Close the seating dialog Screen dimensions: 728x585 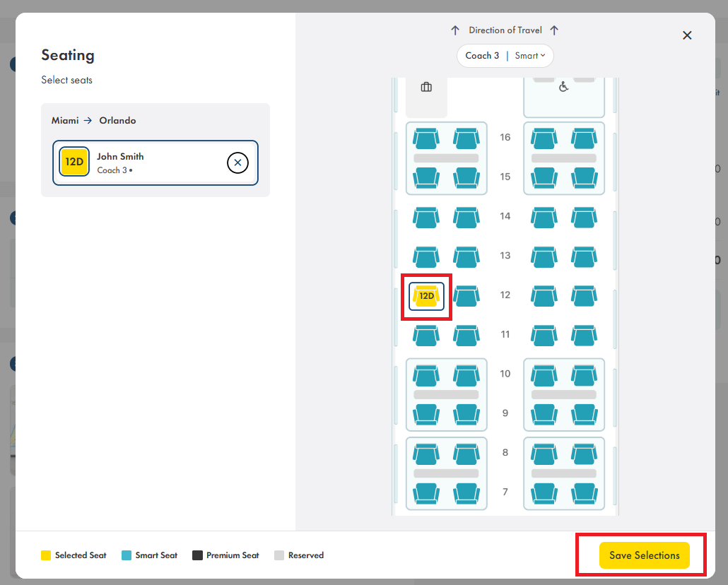pyautogui.click(x=687, y=35)
